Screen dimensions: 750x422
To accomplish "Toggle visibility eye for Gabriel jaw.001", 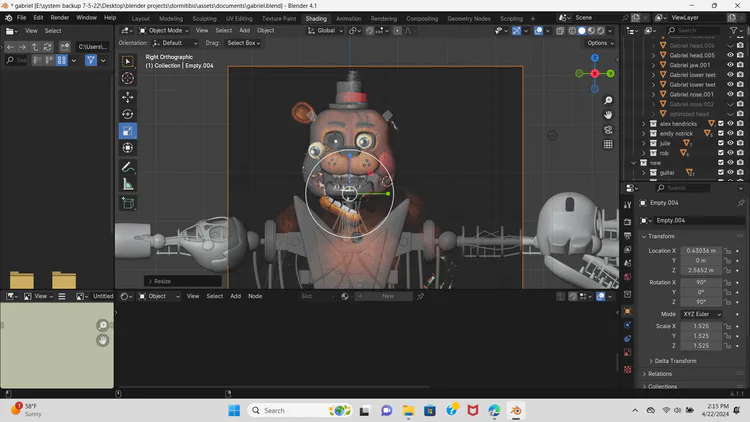I will click(x=730, y=65).
